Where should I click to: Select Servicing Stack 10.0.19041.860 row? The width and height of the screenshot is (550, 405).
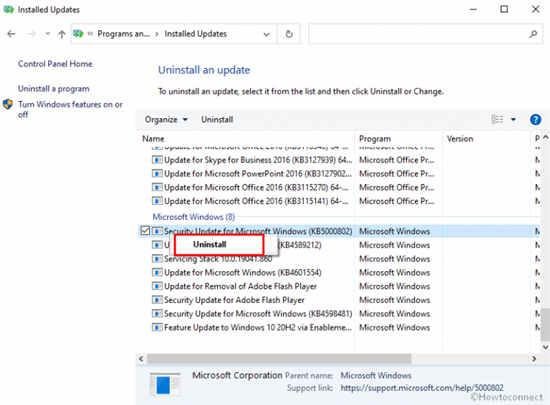(218, 259)
